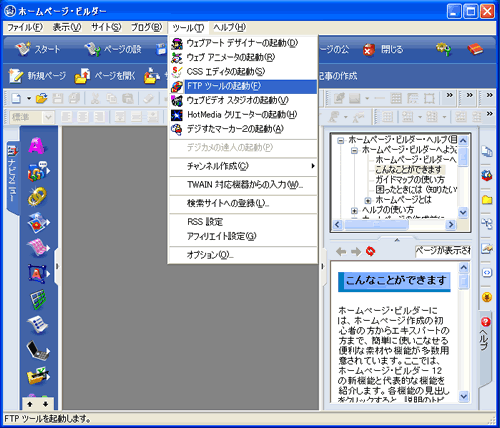500x428 pixels.
Task: Click the gold chain link icon in navigation menu
Action: coord(37,196)
